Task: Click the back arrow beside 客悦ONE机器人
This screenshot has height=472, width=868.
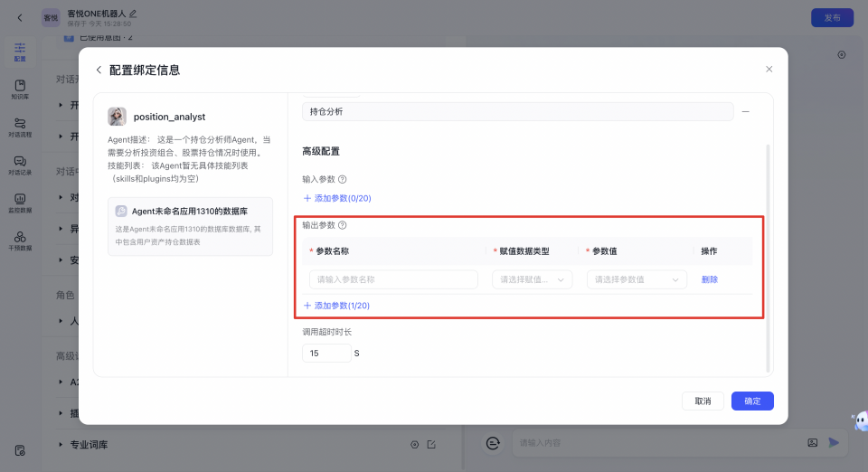Action: click(20, 18)
